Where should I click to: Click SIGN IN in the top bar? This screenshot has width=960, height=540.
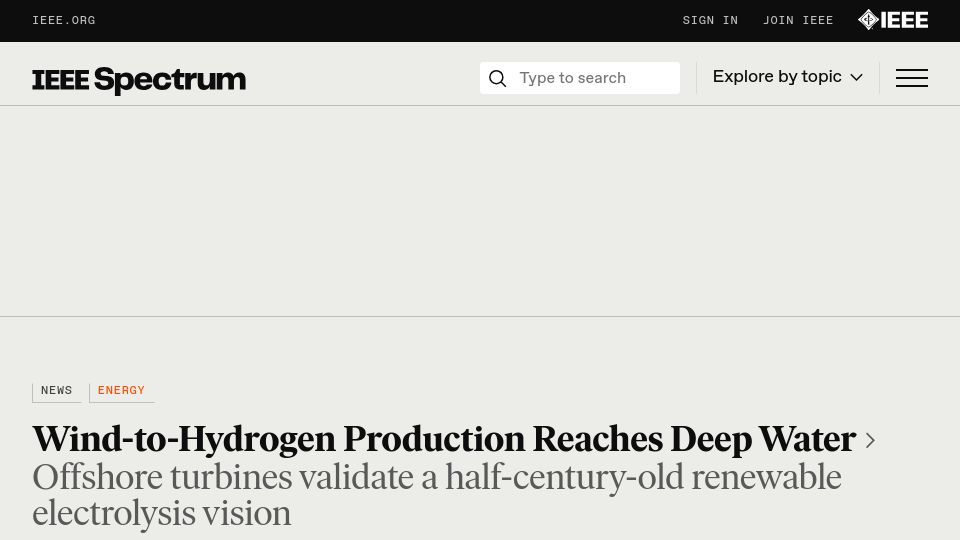(x=710, y=20)
